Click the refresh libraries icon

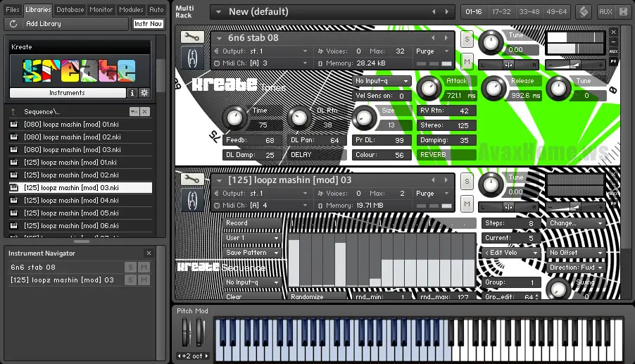pyautogui.click(x=13, y=24)
